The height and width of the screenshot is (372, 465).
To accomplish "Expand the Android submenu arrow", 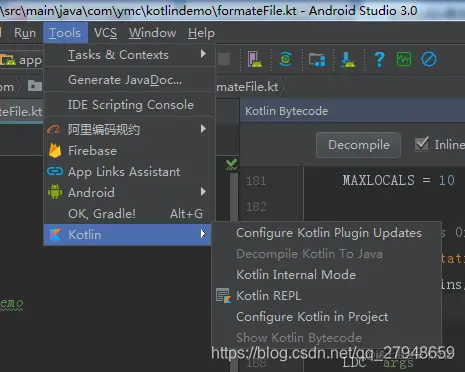I will point(203,192).
